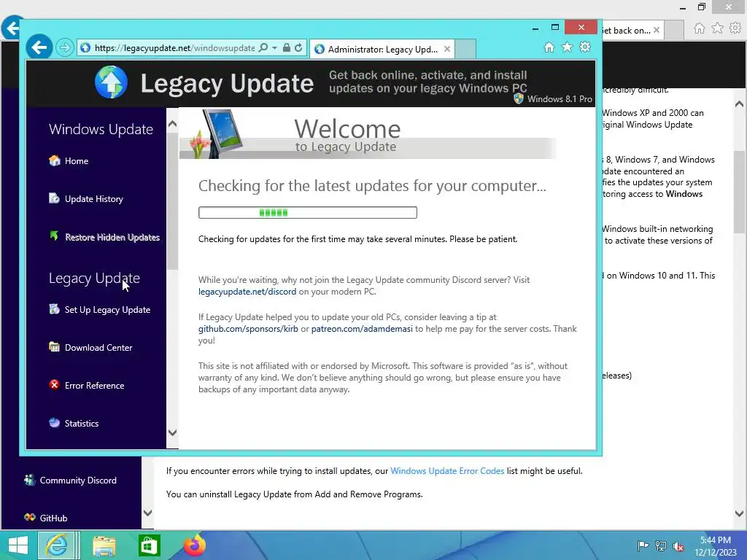Close 'Get back on...' tab in background window
747x560 pixels.
[x=657, y=30]
